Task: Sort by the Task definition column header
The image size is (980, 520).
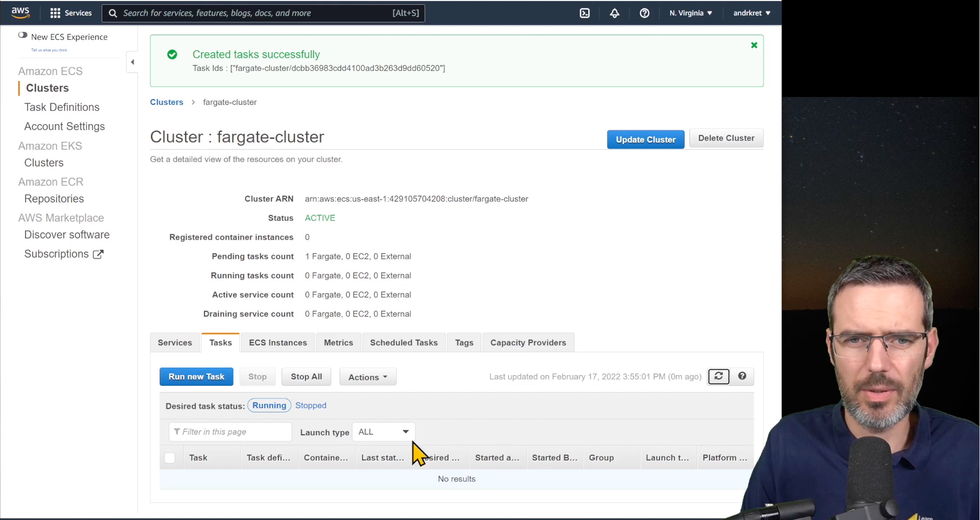Action: (268, 458)
